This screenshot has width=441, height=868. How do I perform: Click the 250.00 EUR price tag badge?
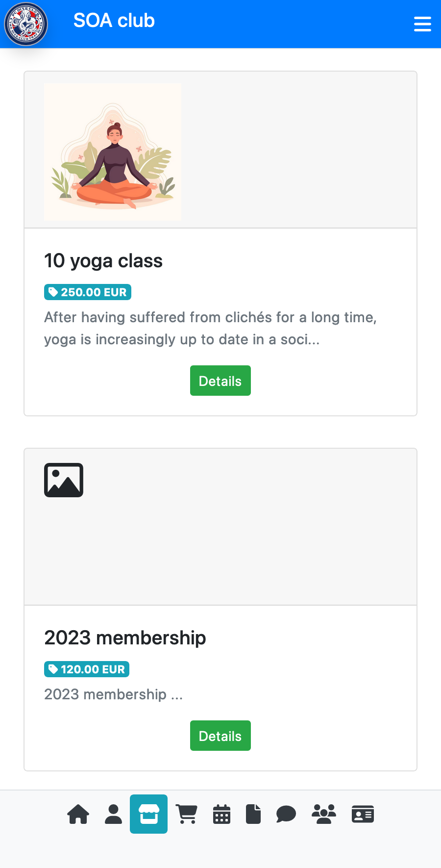click(x=88, y=292)
